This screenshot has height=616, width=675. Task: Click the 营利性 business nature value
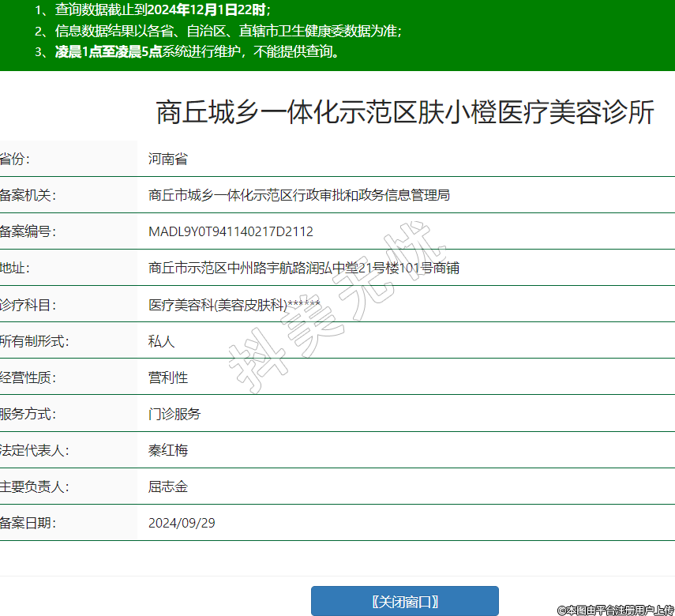(x=167, y=377)
